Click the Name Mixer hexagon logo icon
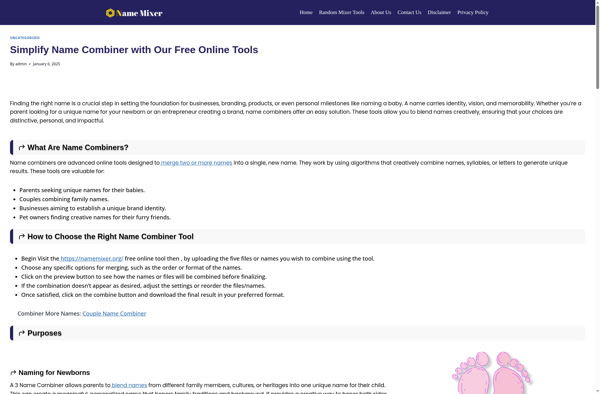This screenshot has width=600, height=394. 110,13
